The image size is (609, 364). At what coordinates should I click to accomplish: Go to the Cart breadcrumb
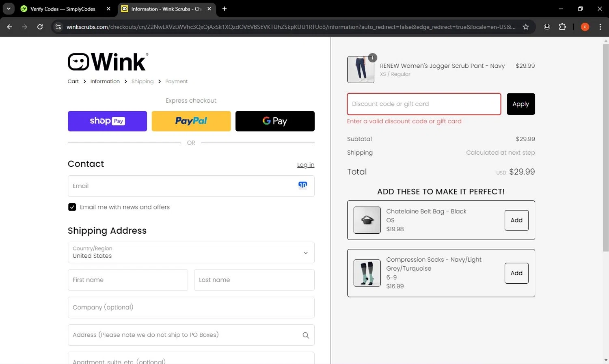[73, 81]
